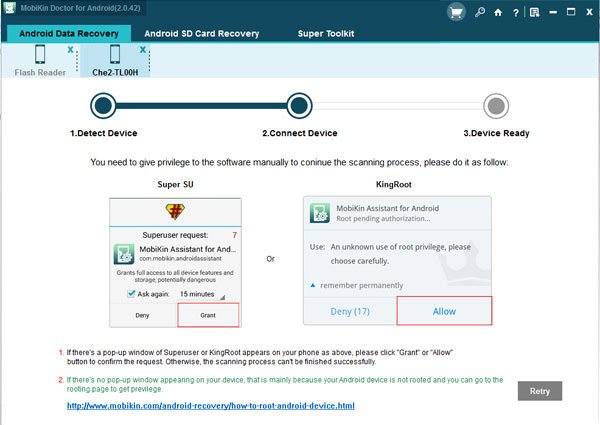
Task: Switch to the Android Data Recovery tab
Action: pos(69,33)
